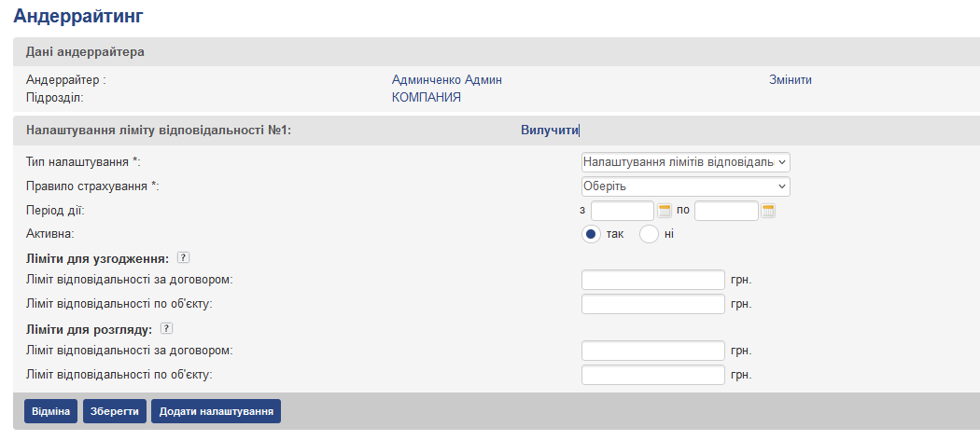This screenshot has width=980, height=441.
Task: Focus the period start date 'з' field
Action: tap(623, 211)
